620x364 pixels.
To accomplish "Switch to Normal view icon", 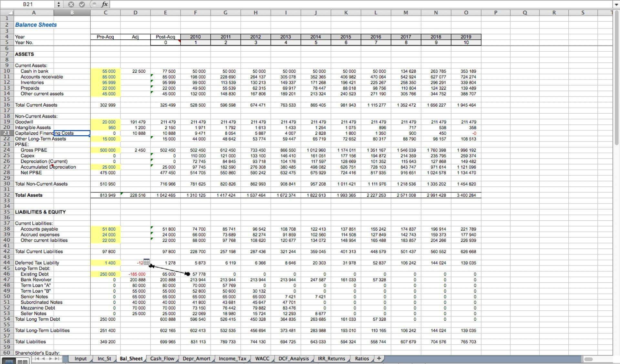I will point(9,361).
